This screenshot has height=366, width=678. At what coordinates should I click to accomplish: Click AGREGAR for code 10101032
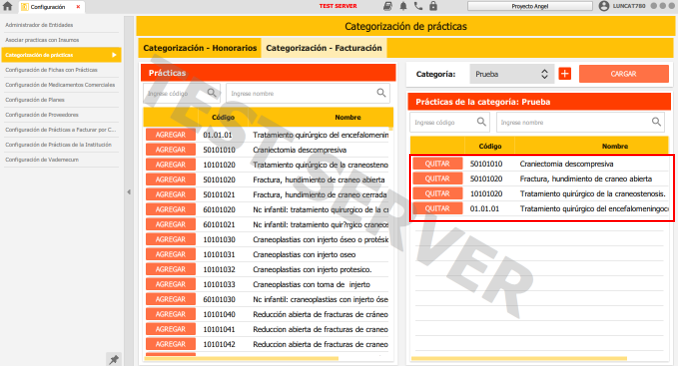(x=171, y=269)
